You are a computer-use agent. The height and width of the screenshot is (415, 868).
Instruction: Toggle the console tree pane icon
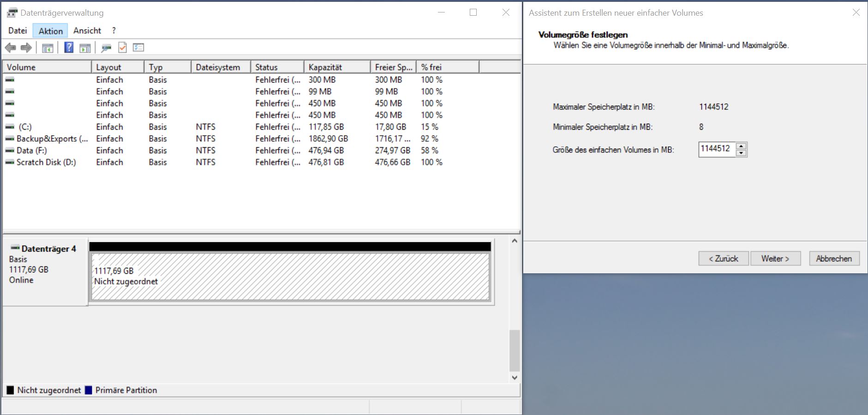(x=48, y=48)
